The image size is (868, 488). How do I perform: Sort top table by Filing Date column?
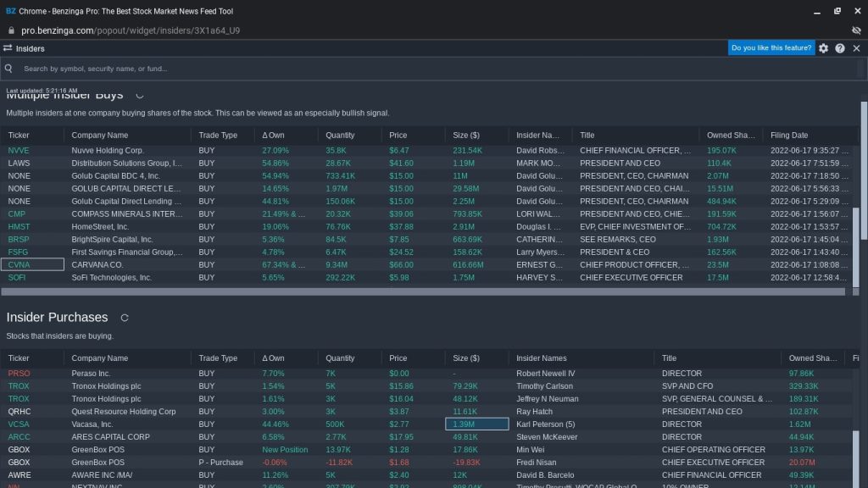tap(788, 135)
